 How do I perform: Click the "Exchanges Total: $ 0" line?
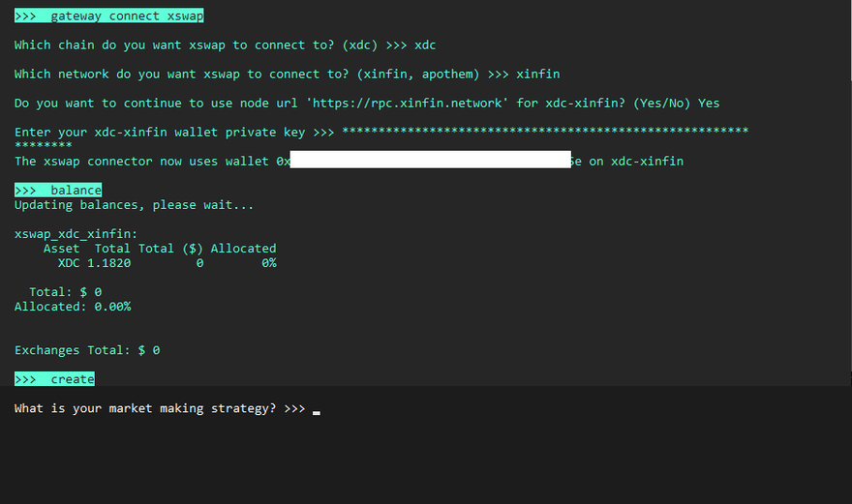click(x=87, y=350)
